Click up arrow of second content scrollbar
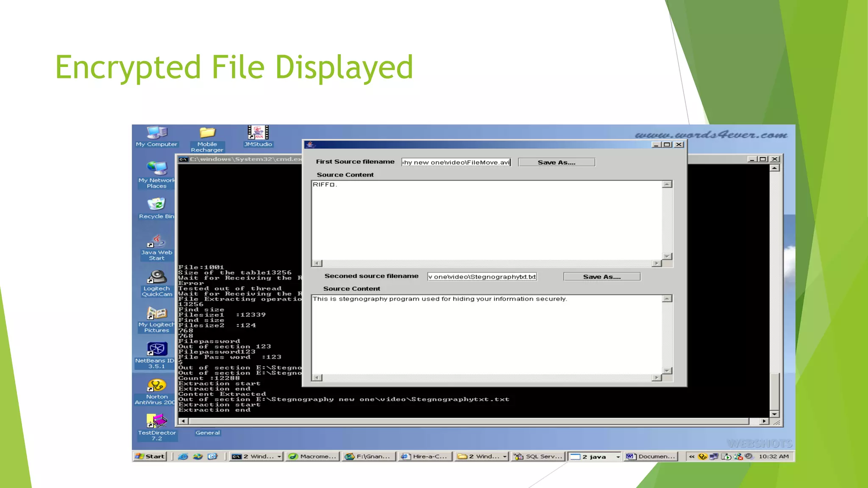Screen dimensions: 868x488 [x=667, y=299]
